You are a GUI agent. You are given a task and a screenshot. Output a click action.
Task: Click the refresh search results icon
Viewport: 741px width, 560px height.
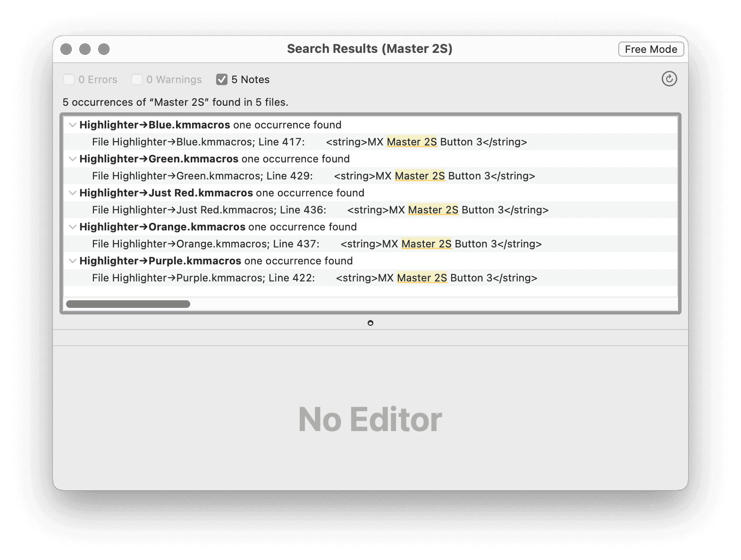669,79
